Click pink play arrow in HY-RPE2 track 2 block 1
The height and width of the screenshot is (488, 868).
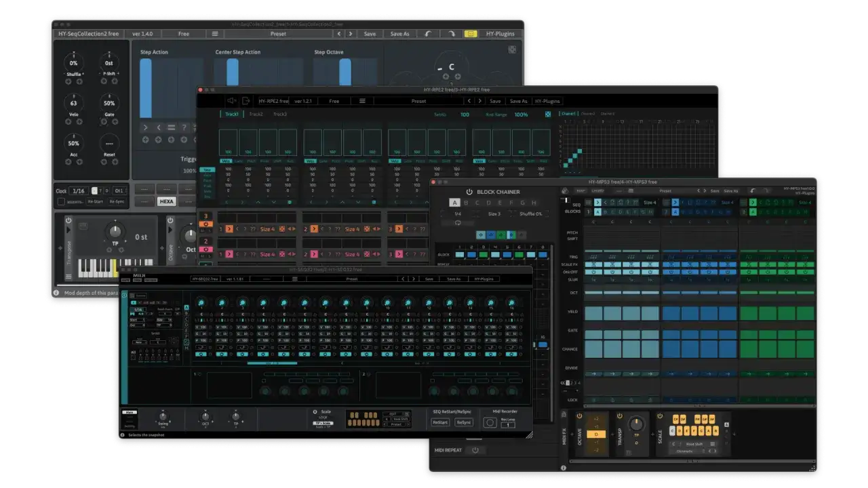229,254
